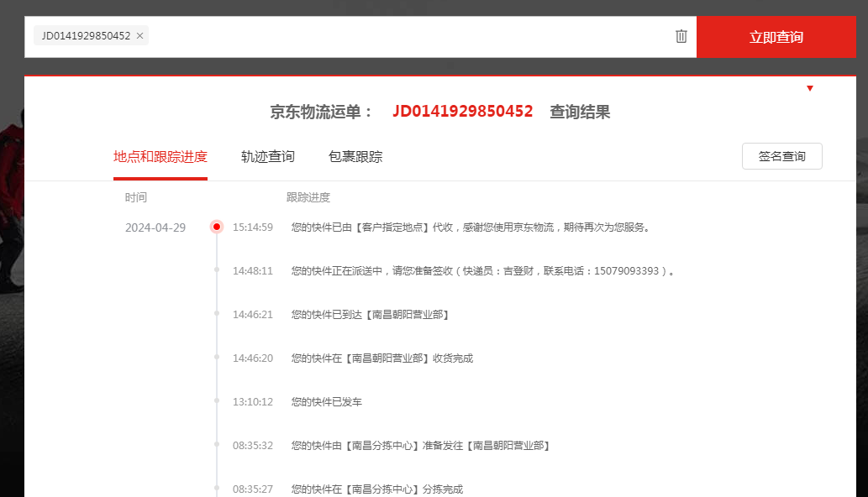Click the 您的快件已发车 entry
Viewport: 868px width, 497px height.
click(x=327, y=402)
